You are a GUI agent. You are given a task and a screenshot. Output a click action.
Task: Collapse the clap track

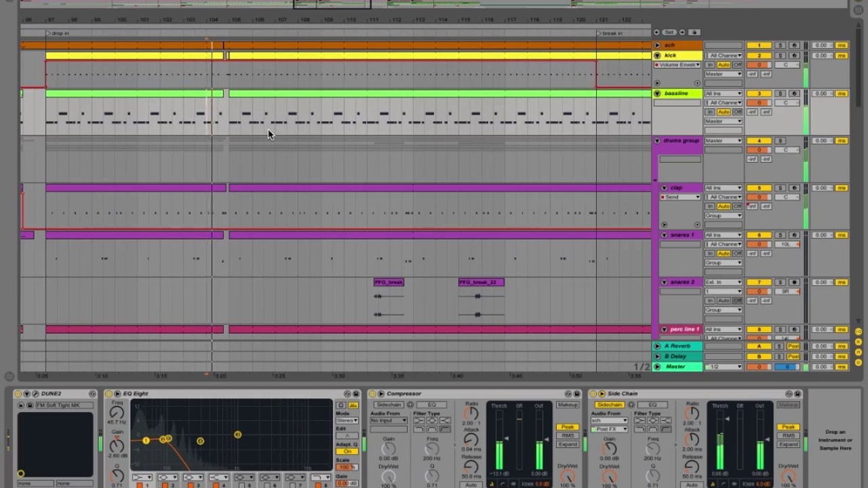(x=665, y=188)
